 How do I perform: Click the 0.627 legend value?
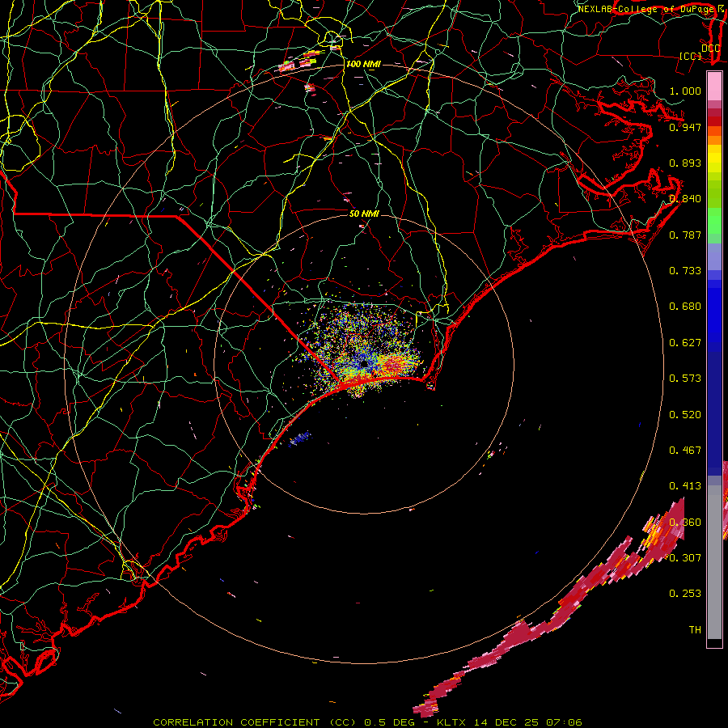685,343
